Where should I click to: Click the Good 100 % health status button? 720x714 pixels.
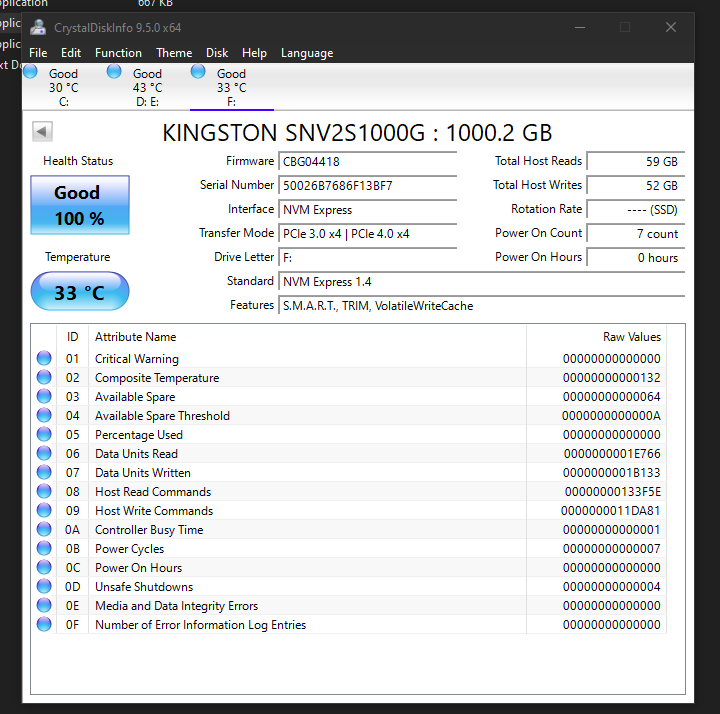pos(80,205)
